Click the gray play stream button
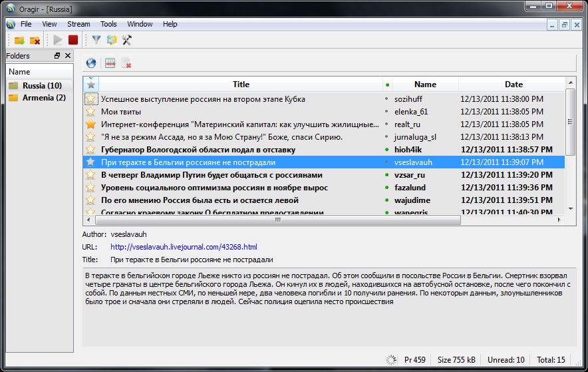Viewport: 588px width, 372px height. click(59, 41)
